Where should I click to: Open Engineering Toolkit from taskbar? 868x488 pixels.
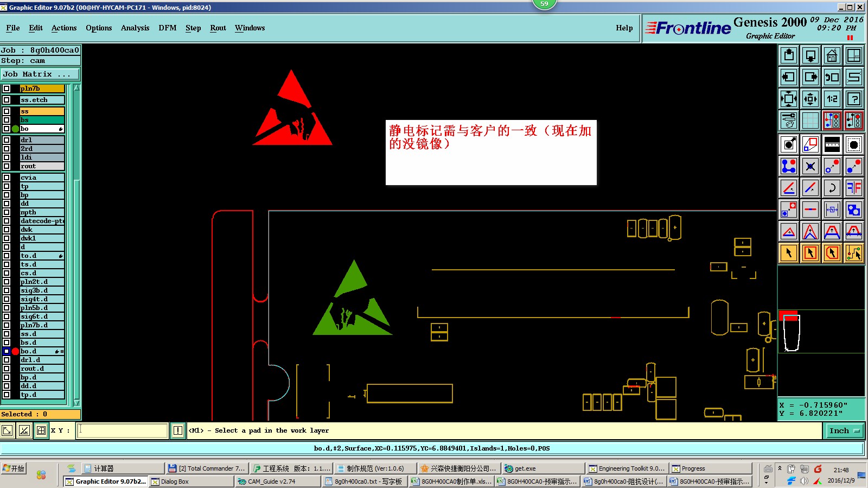(627, 468)
